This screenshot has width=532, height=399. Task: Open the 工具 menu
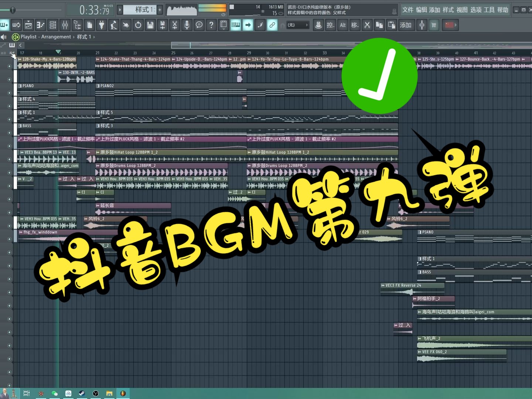(489, 10)
